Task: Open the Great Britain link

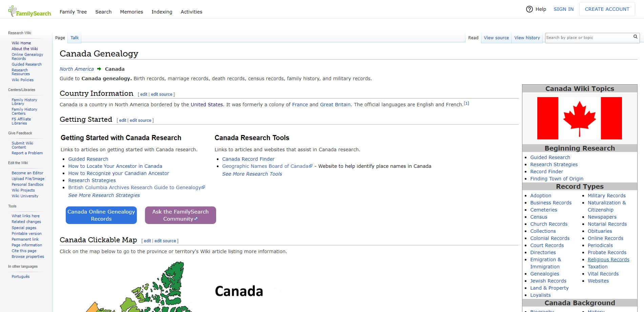Action: tap(335, 105)
